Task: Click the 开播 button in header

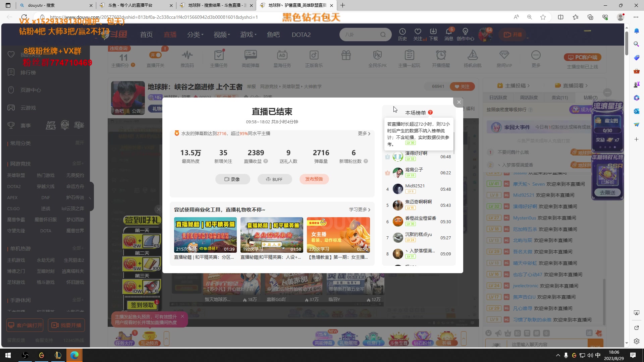Action: [x=513, y=35]
